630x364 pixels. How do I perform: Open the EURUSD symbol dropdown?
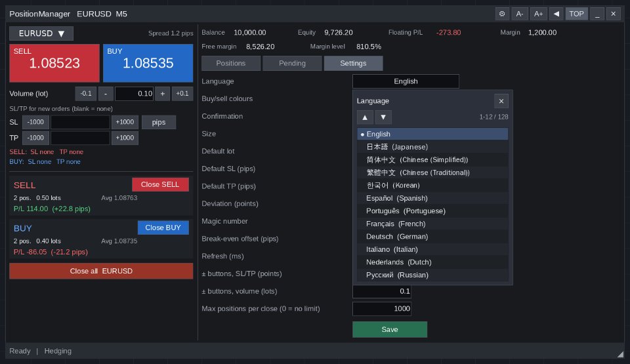41,33
